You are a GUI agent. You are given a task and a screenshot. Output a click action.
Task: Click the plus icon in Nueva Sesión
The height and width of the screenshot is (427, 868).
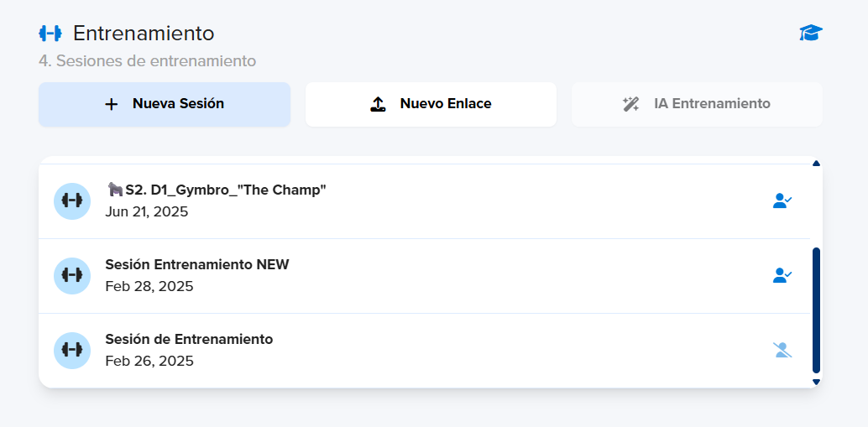[x=112, y=104]
